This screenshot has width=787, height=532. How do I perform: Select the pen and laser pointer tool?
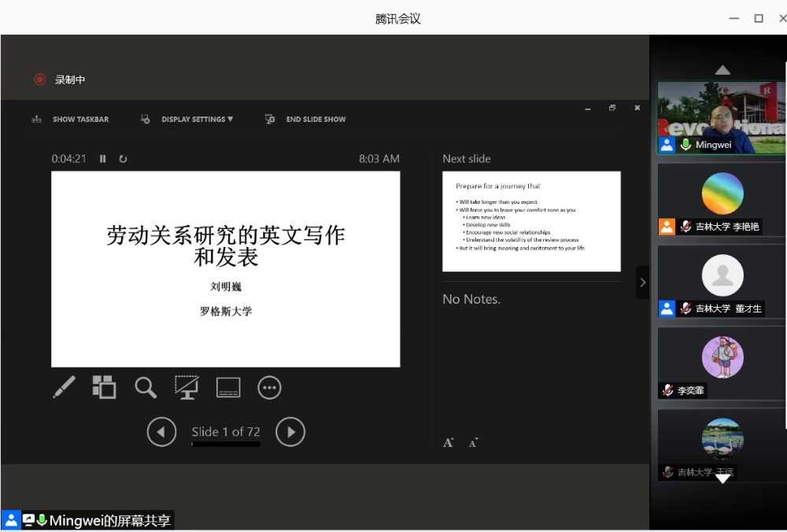[64, 387]
